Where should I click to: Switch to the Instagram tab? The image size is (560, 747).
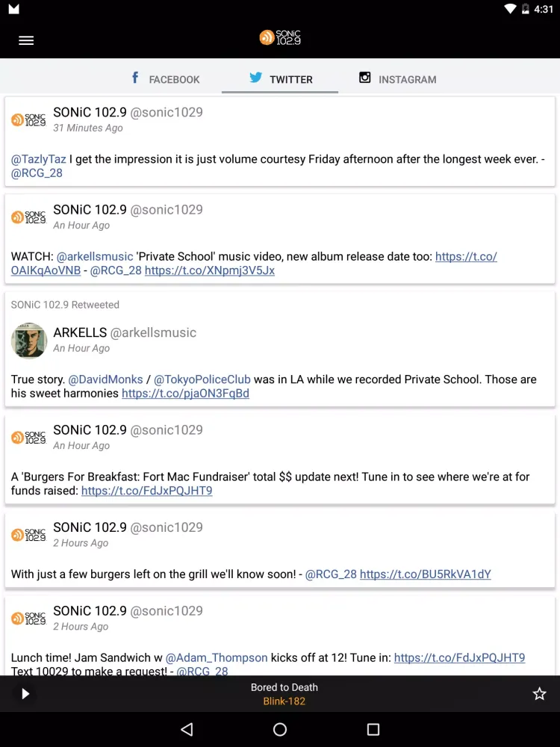[x=397, y=79]
